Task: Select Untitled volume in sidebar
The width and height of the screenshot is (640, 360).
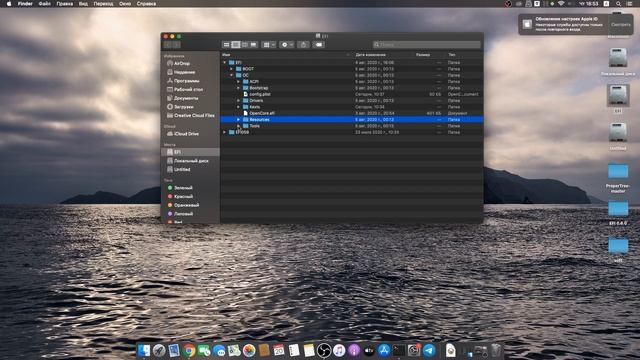Action: coord(178,169)
